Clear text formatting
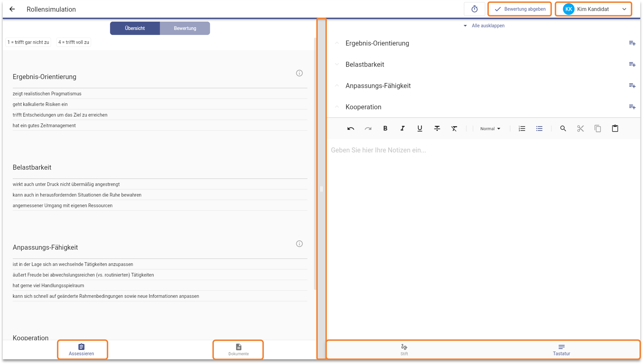Image resolution: width=643 pixels, height=364 pixels. point(454,128)
